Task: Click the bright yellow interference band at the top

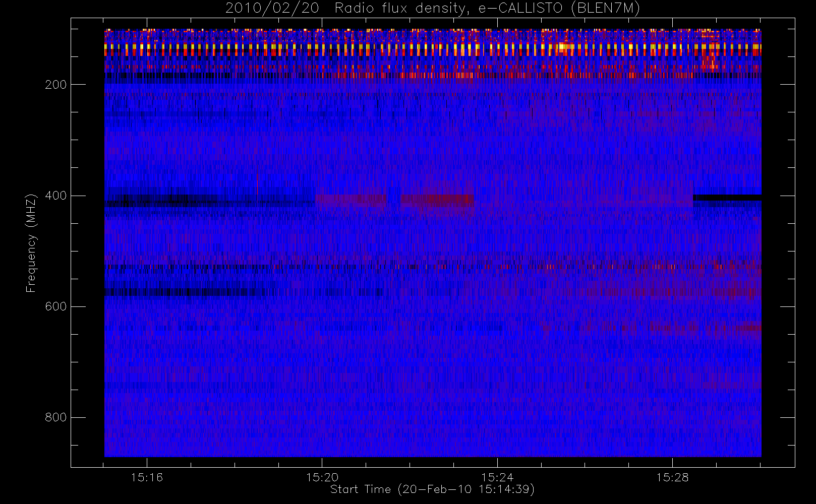Action: [x=433, y=47]
